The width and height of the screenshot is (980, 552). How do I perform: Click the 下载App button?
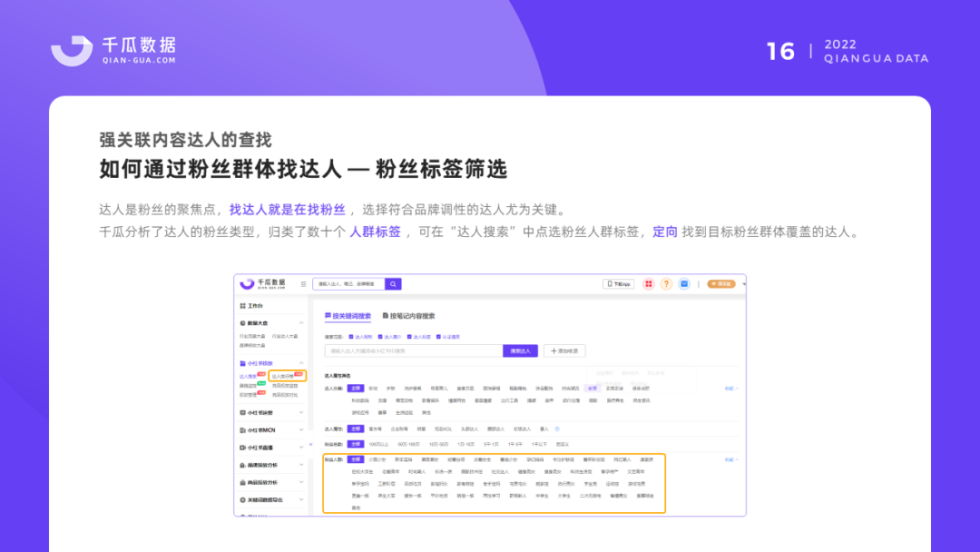(x=618, y=284)
